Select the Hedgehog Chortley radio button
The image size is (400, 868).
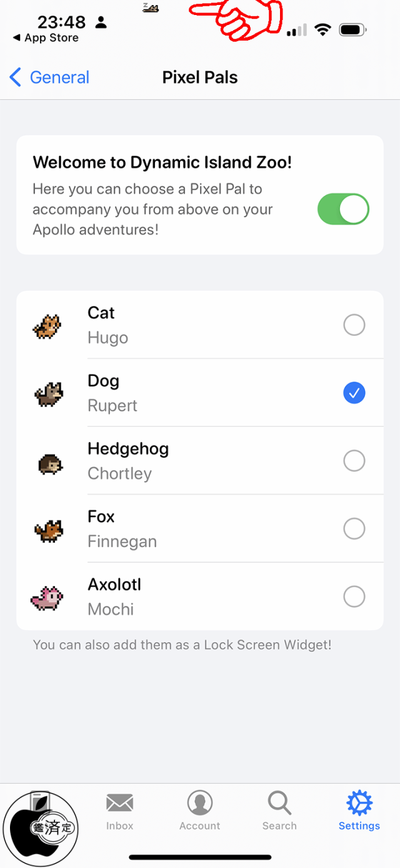coord(354,461)
